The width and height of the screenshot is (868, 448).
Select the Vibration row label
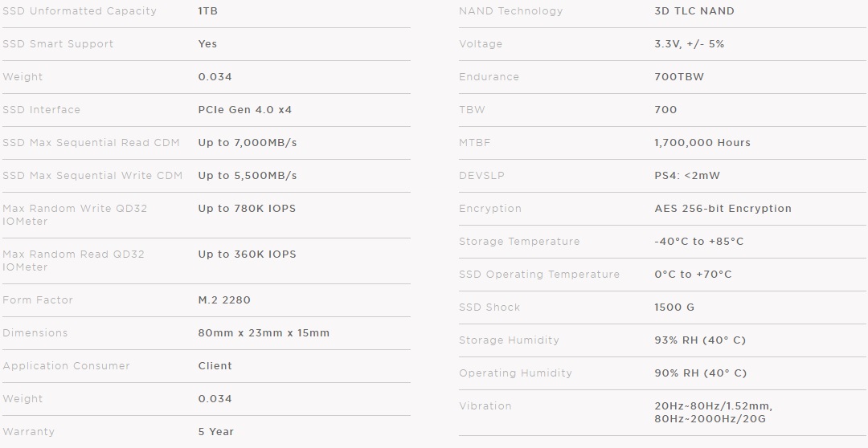pyautogui.click(x=485, y=406)
